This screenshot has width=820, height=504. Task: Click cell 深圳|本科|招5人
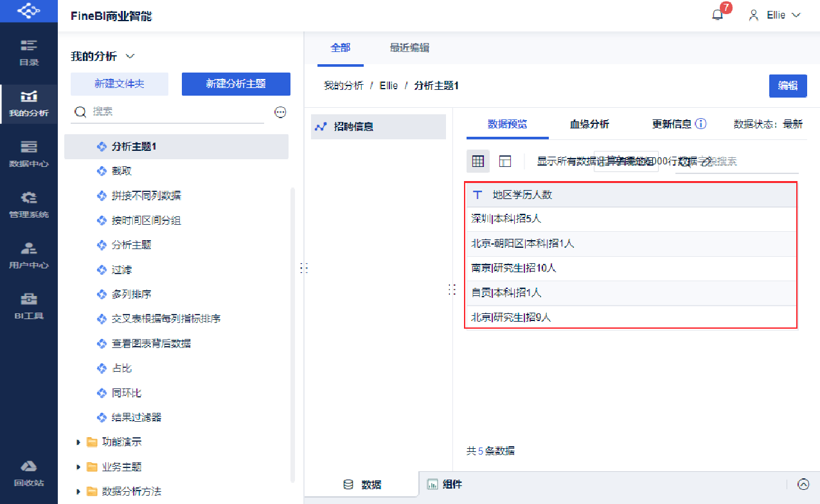click(631, 219)
